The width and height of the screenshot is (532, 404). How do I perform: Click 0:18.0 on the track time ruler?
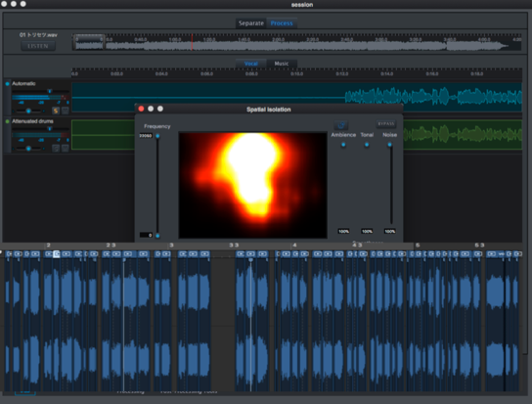(476, 73)
